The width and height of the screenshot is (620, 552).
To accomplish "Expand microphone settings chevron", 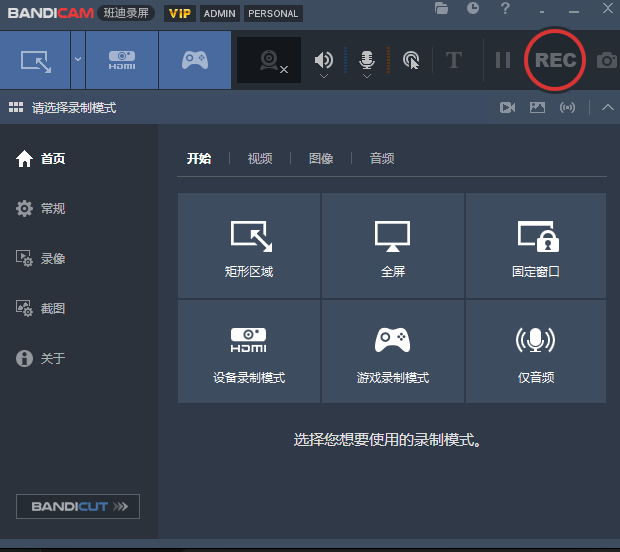I will [x=367, y=76].
